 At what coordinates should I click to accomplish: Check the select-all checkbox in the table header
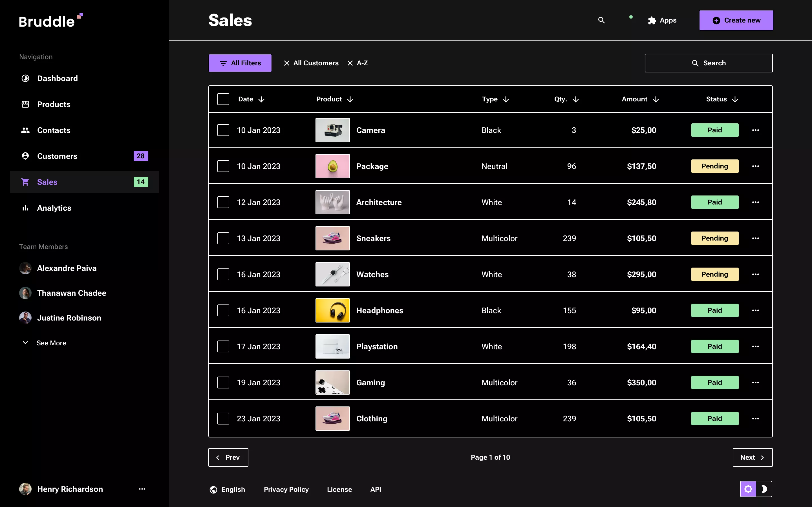[x=223, y=99]
